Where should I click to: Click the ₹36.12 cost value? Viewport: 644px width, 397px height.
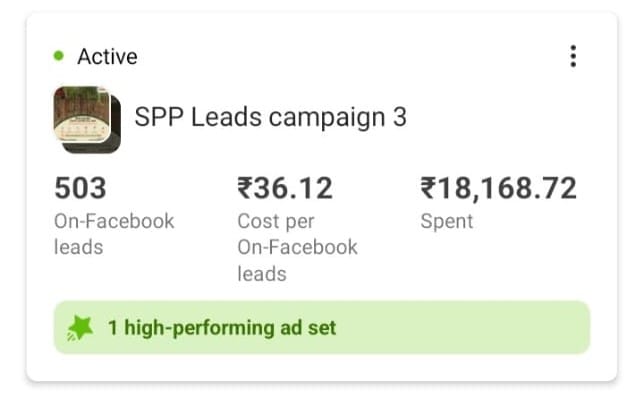(x=285, y=188)
